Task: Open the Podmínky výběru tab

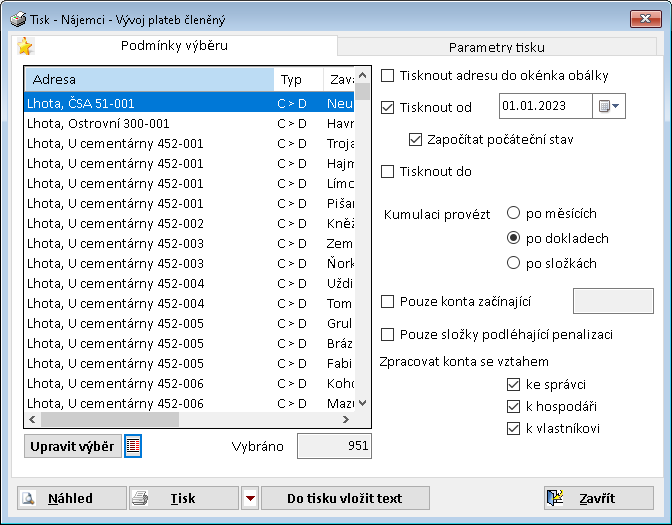Action: [174, 46]
